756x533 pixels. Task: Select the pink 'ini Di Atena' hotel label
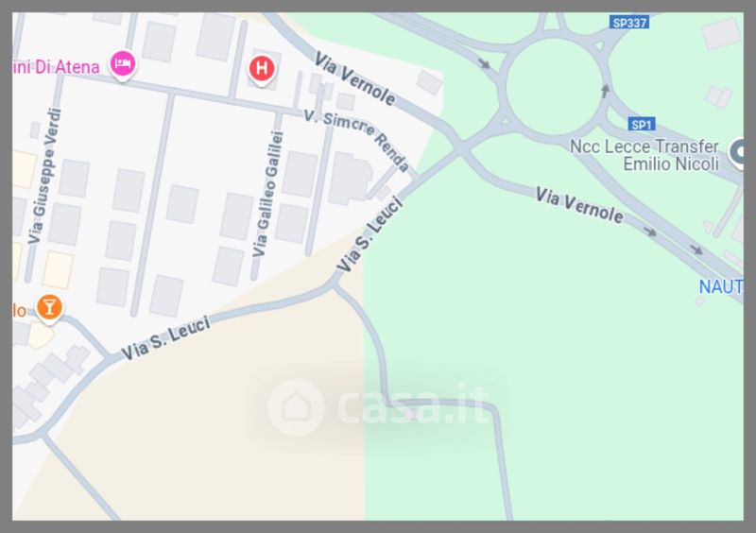(56, 66)
